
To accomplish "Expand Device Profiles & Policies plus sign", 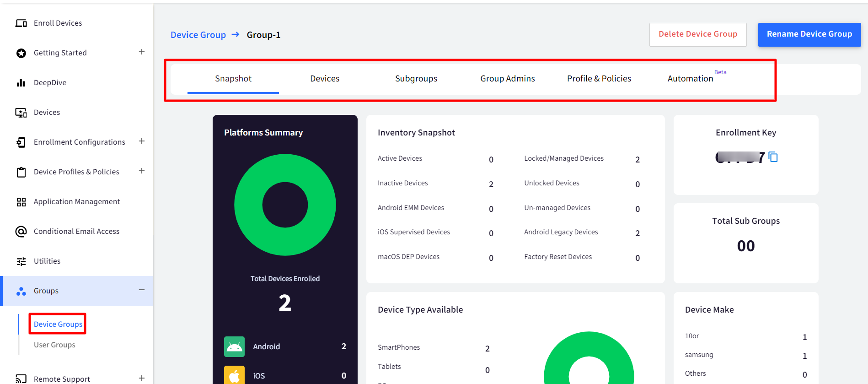I will coord(142,171).
